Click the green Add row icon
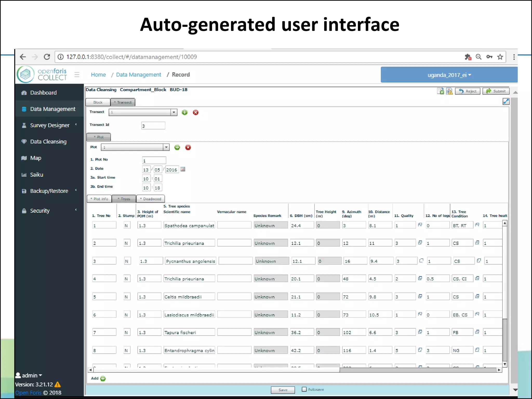 [103, 378]
